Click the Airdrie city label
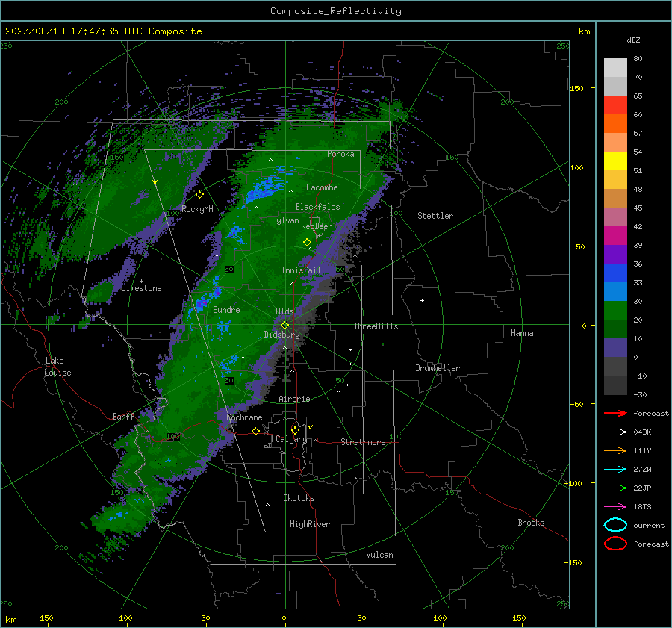 pyautogui.click(x=294, y=399)
